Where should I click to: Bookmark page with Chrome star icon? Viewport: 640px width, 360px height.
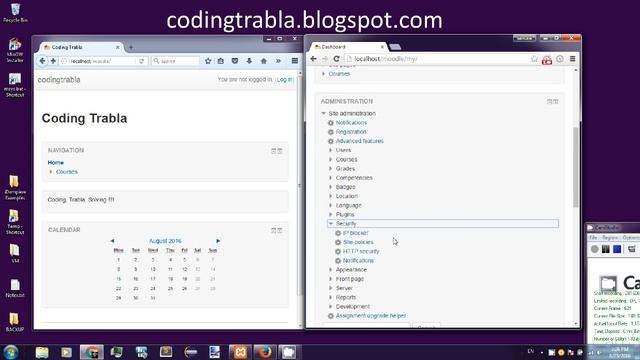[x=534, y=59]
